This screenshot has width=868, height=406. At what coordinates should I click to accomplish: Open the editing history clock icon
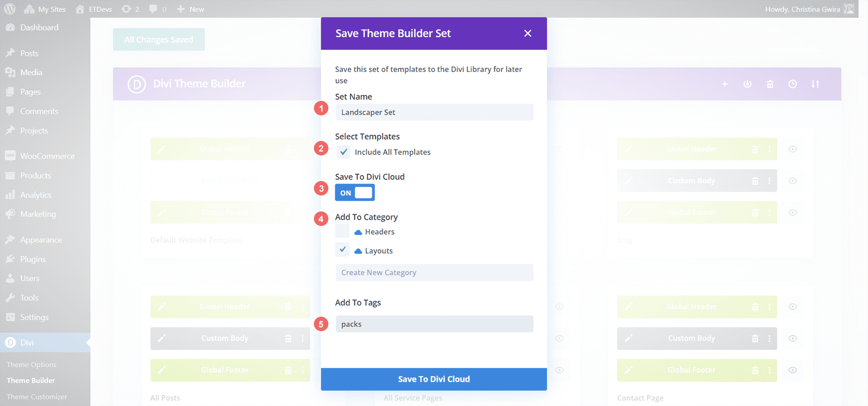792,84
